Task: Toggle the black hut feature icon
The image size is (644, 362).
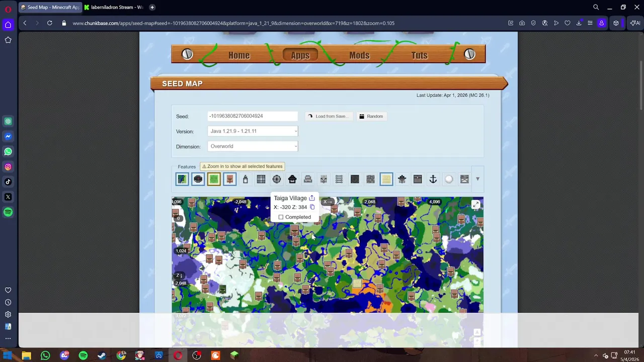Action: (292, 179)
